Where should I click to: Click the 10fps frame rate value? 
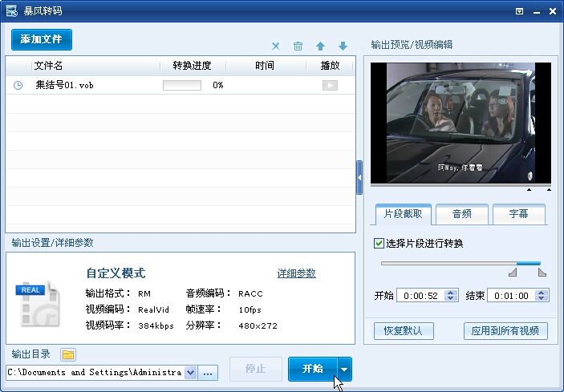pyautogui.click(x=250, y=309)
